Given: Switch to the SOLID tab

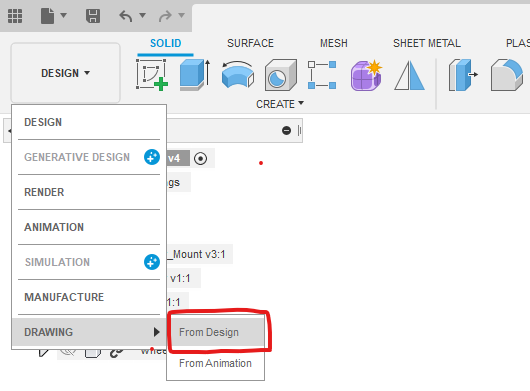Looking at the screenshot, I should click(x=166, y=43).
